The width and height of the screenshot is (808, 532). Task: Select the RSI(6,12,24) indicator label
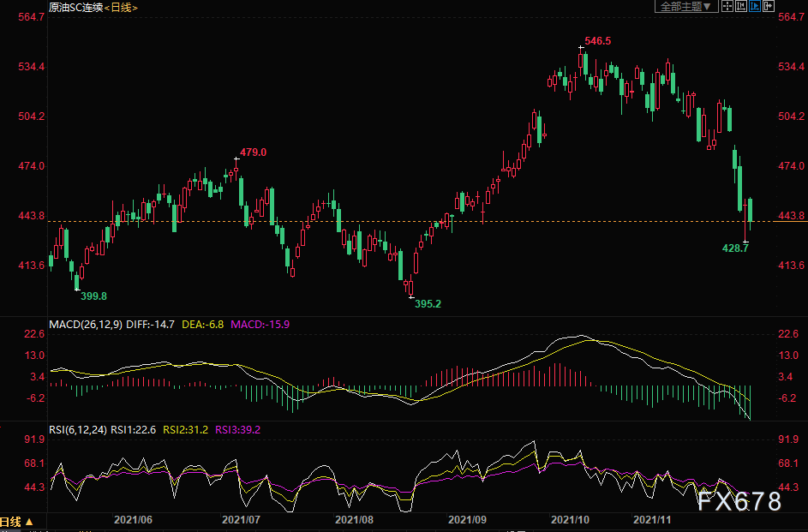tap(78, 429)
